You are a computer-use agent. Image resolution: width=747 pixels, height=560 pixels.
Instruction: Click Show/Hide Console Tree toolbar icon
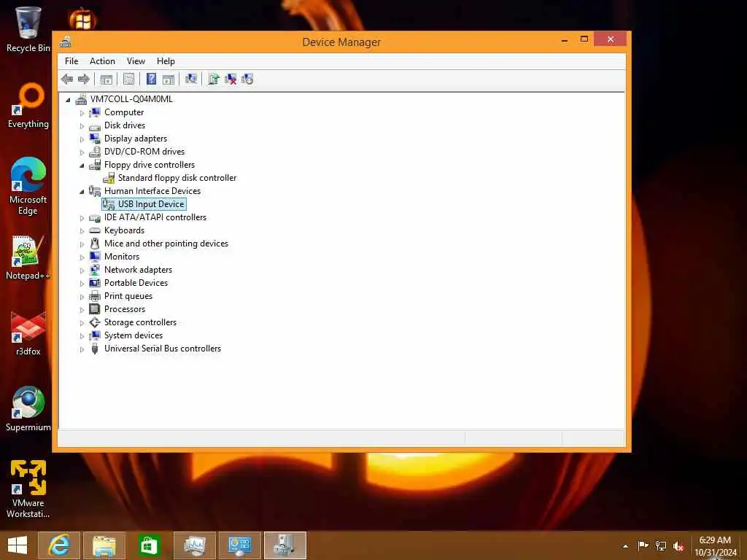click(107, 79)
